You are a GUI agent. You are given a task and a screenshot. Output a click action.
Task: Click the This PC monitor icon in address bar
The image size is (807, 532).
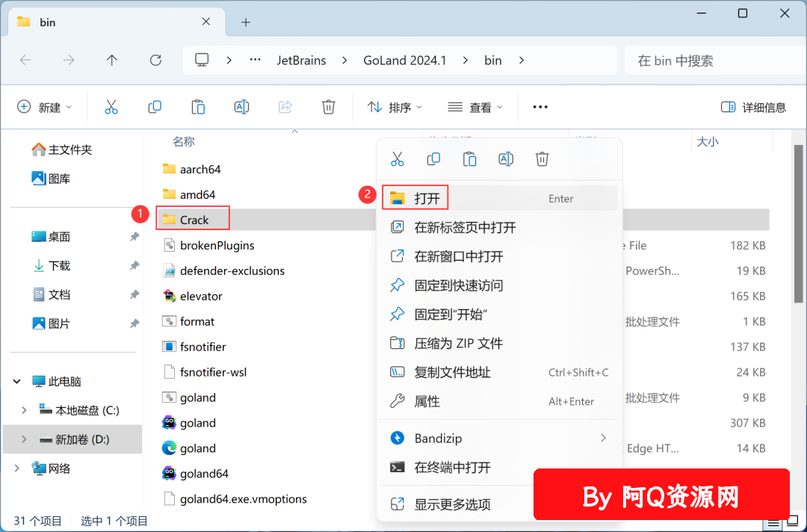tap(202, 61)
